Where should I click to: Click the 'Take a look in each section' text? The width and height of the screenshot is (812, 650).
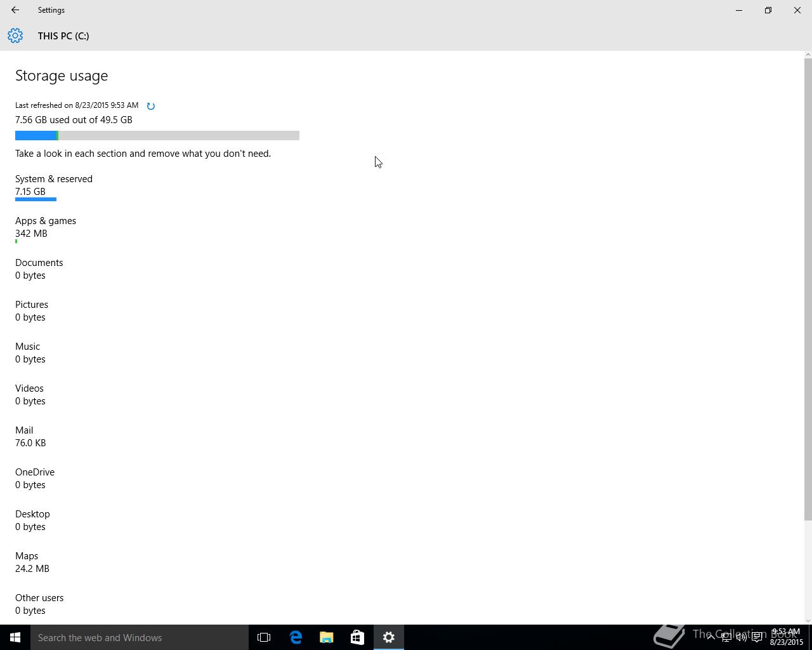(x=143, y=154)
